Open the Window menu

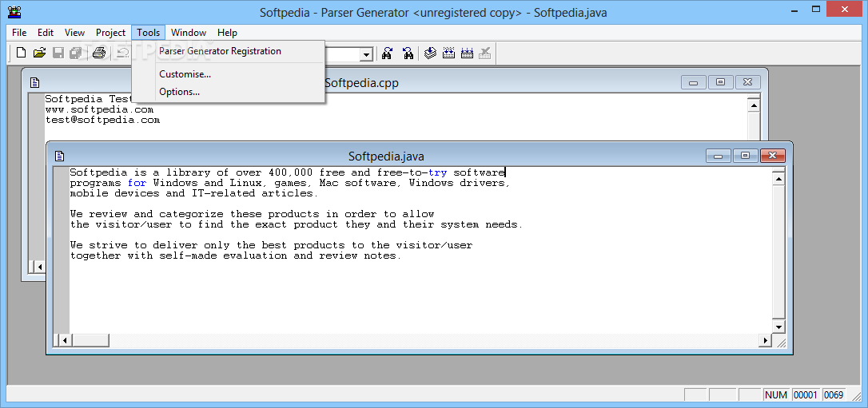point(189,33)
